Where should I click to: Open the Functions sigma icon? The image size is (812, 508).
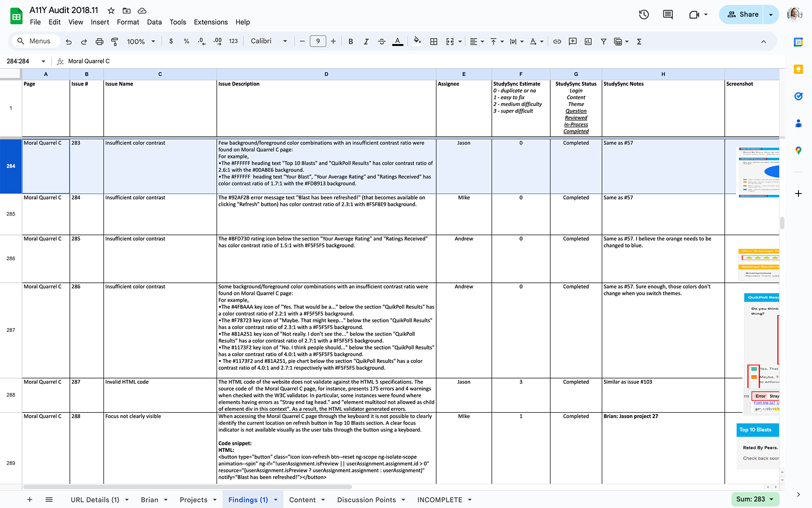639,42
